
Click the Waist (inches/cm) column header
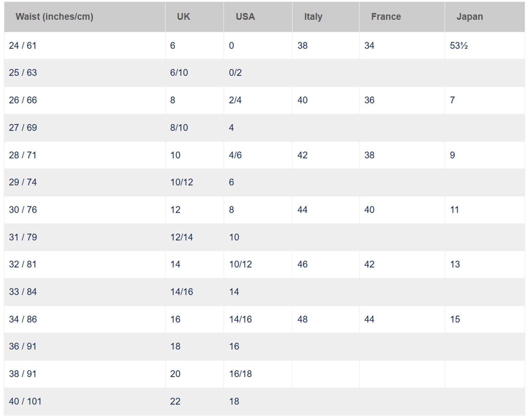click(x=54, y=17)
